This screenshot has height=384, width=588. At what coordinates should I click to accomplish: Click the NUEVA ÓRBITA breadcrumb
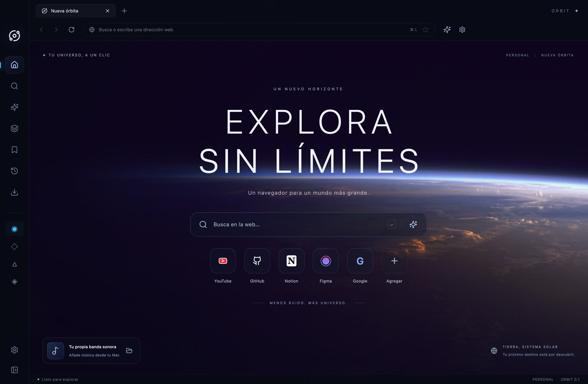pos(557,55)
